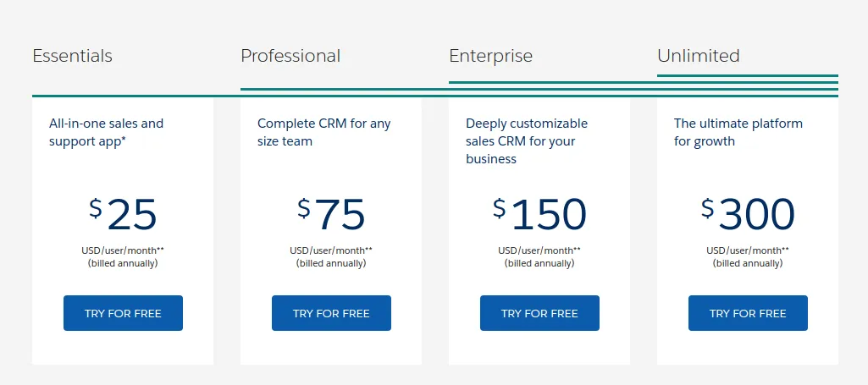Click "All-in-one sales and support app" description

pyautogui.click(x=106, y=132)
